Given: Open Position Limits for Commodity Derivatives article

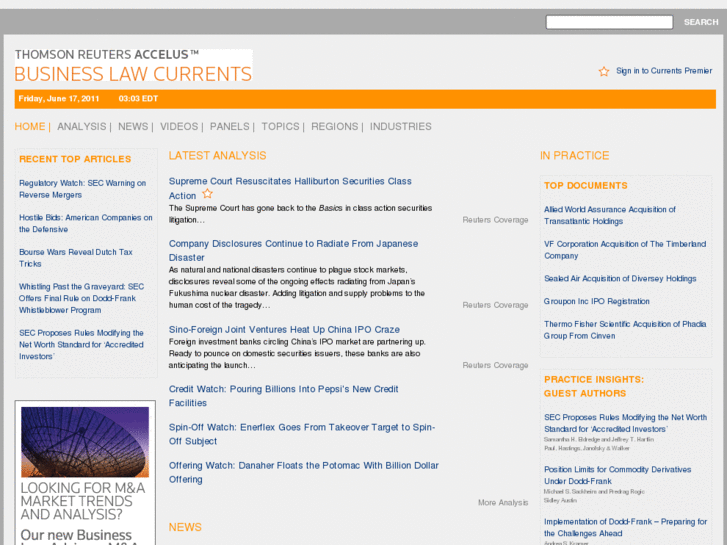Looking at the screenshot, I should click(x=618, y=475).
